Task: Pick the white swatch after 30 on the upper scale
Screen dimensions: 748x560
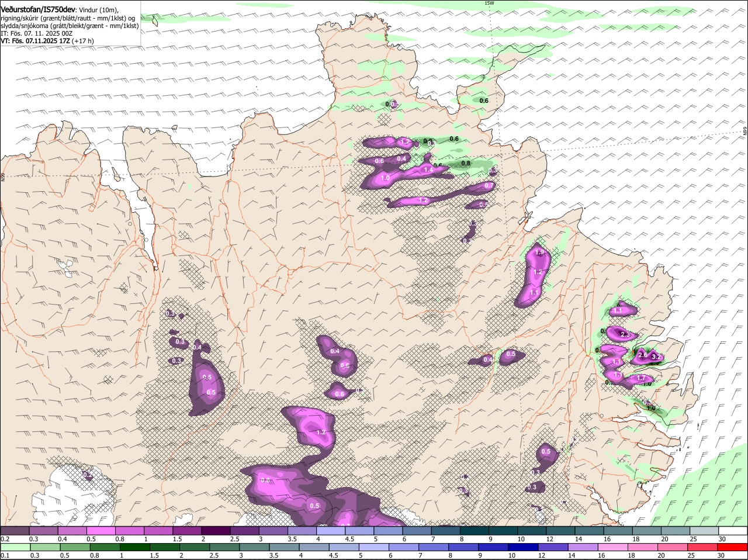Action: coord(733,531)
